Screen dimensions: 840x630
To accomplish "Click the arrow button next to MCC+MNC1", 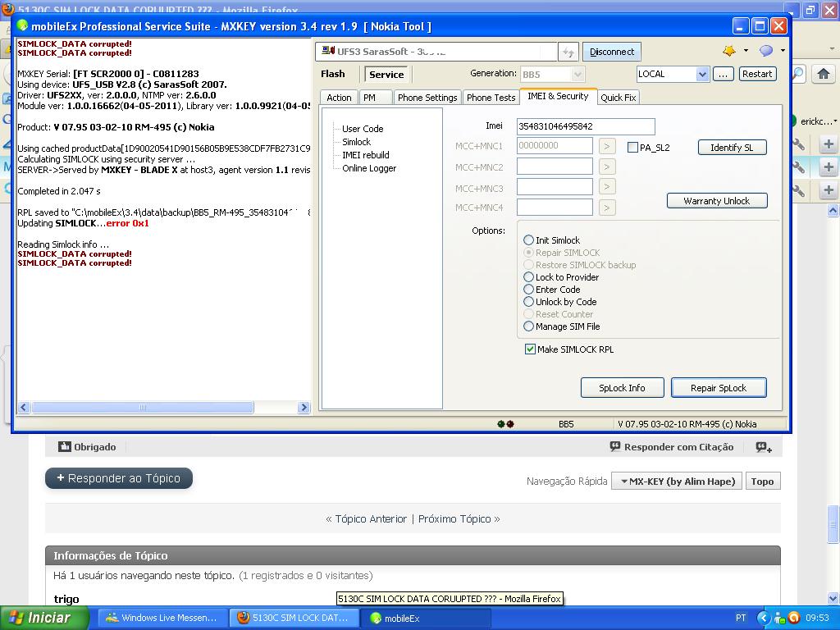I will pyautogui.click(x=607, y=146).
